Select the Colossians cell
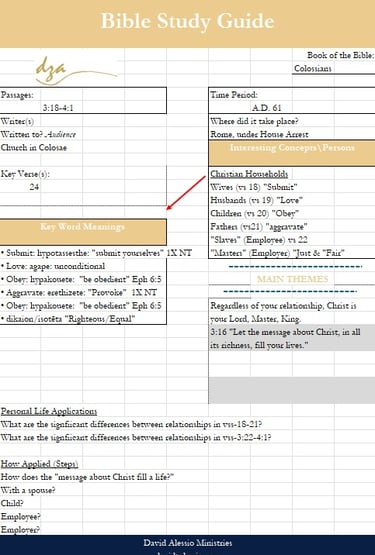This screenshot has width=375, height=555. [x=313, y=68]
